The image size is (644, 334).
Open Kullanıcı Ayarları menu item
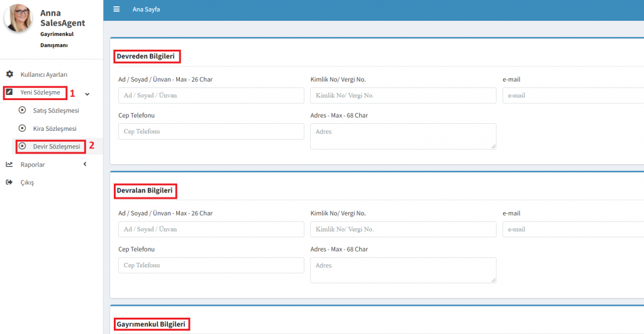[x=44, y=74]
